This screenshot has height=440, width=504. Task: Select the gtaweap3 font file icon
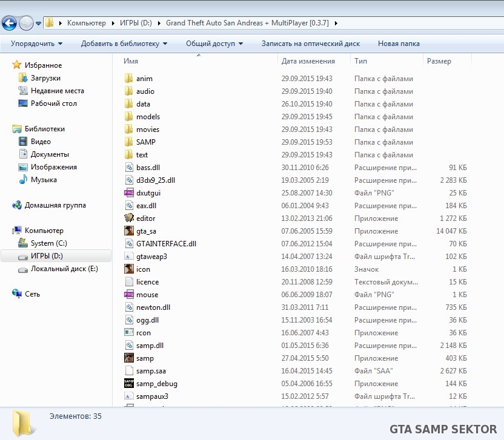click(129, 256)
